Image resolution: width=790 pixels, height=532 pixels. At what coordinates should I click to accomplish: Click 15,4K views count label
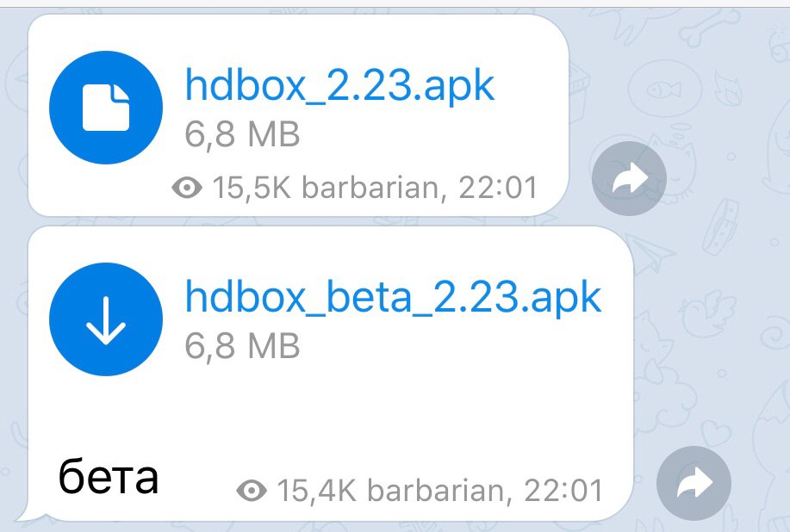(316, 491)
